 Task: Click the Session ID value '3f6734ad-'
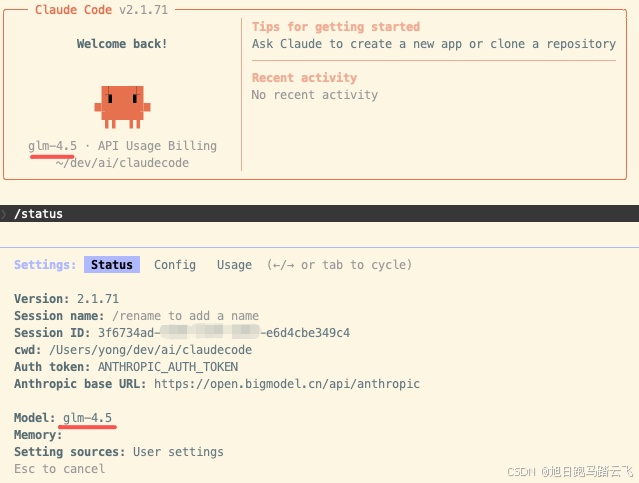point(129,333)
